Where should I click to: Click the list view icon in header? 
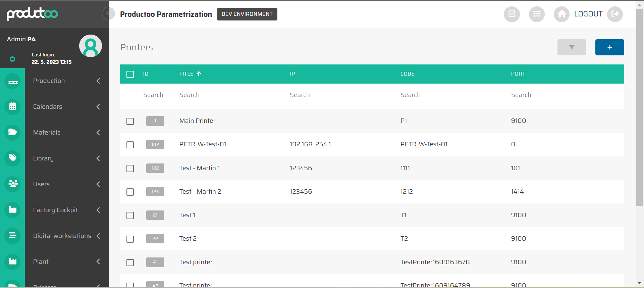pos(537,14)
